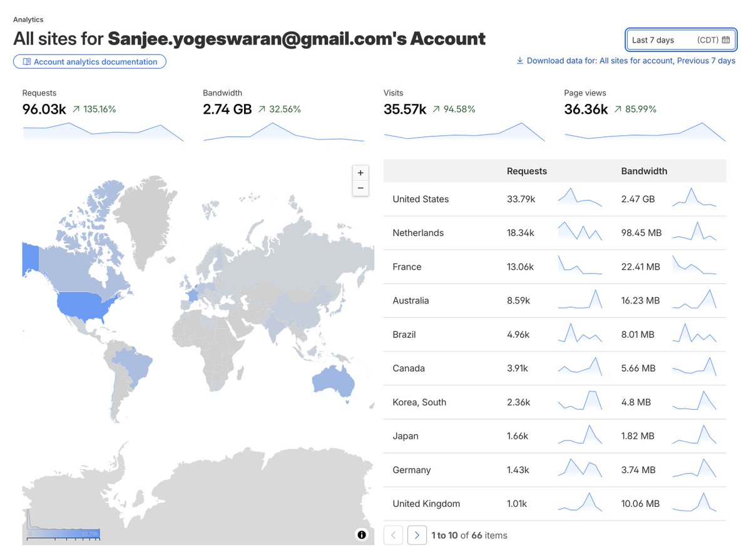The image size is (751, 560).
Task: Select the United Kingdom row
Action: [555, 504]
